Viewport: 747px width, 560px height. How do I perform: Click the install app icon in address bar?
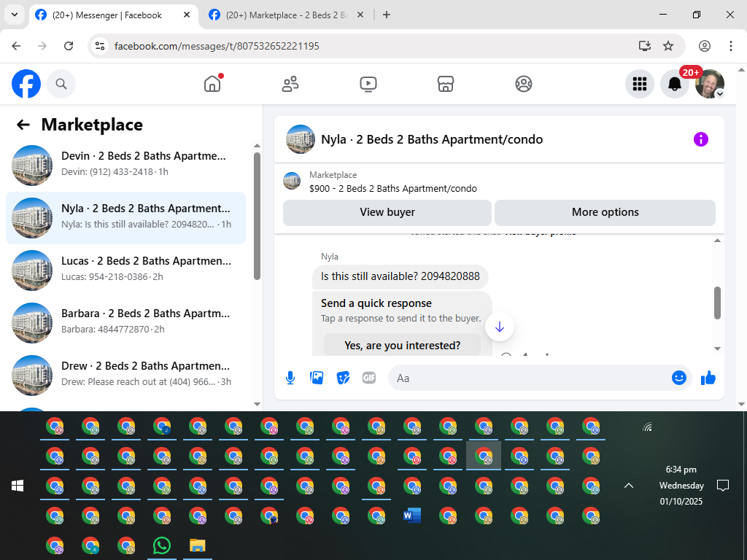[645, 46]
